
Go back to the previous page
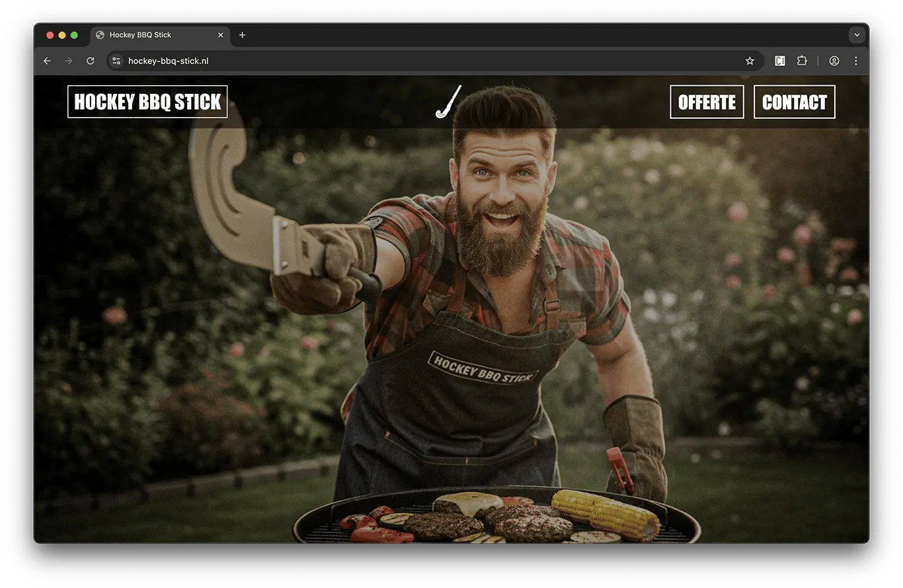[x=47, y=61]
